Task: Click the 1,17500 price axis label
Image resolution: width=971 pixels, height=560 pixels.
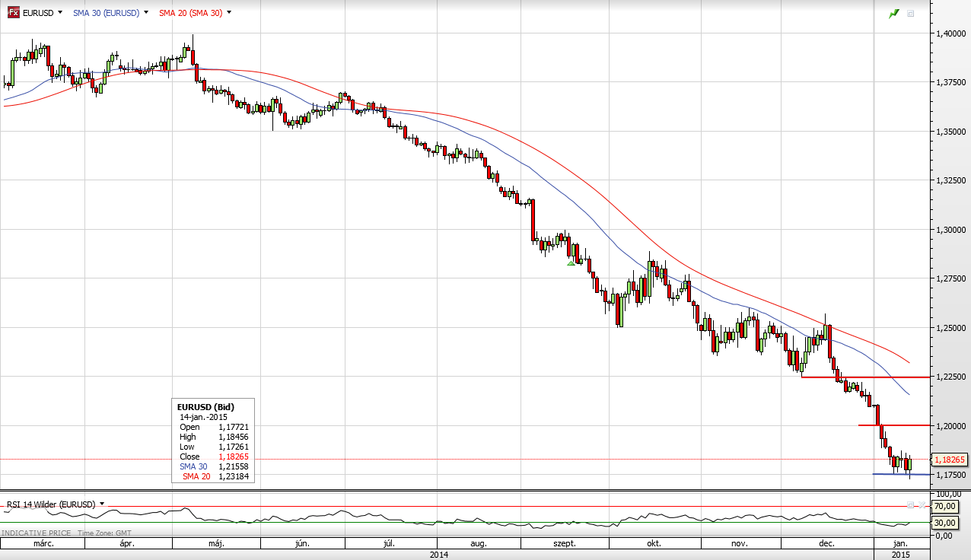Action: coord(950,475)
